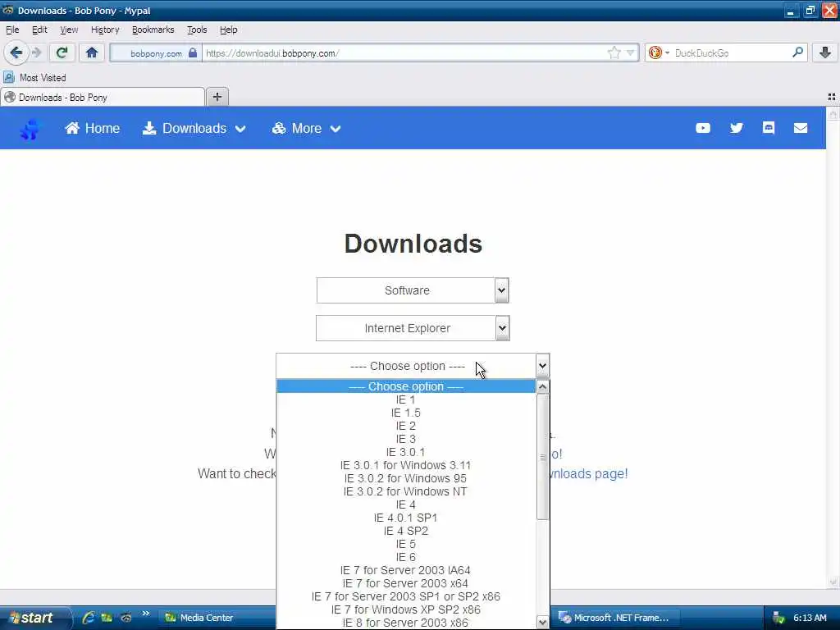Open the Bookmarks menu
840x630 pixels.
point(153,30)
